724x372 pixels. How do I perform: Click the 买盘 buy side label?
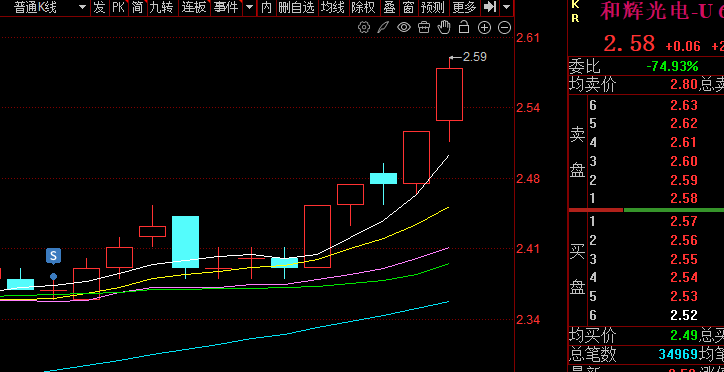point(578,269)
